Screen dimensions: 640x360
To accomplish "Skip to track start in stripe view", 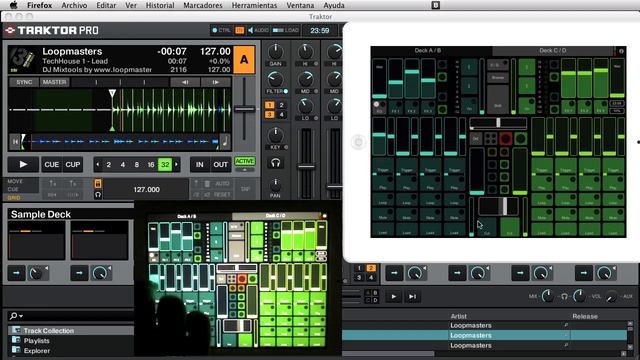I will [x=15, y=142].
